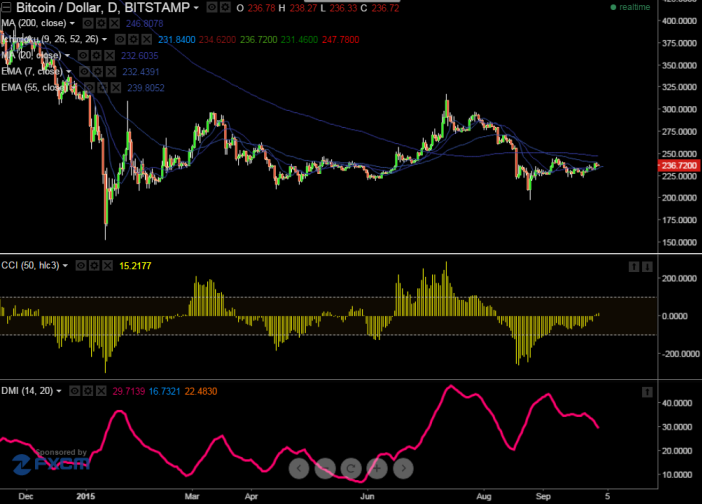Open Bitcoin / Dollar symbol dropdown arrow

(196, 8)
